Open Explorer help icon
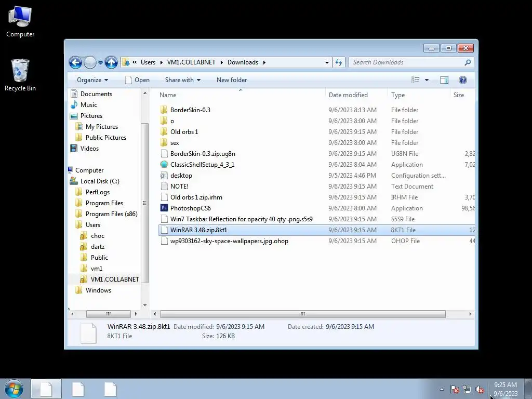The height and width of the screenshot is (399, 532). click(x=462, y=80)
